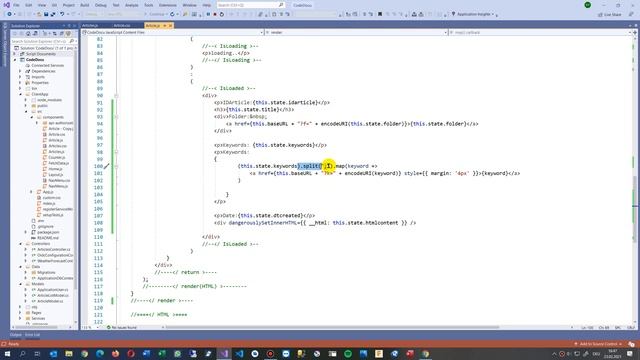This screenshot has height=360, width=640.
Task: Open the Project menu
Action: (x=69, y=5)
